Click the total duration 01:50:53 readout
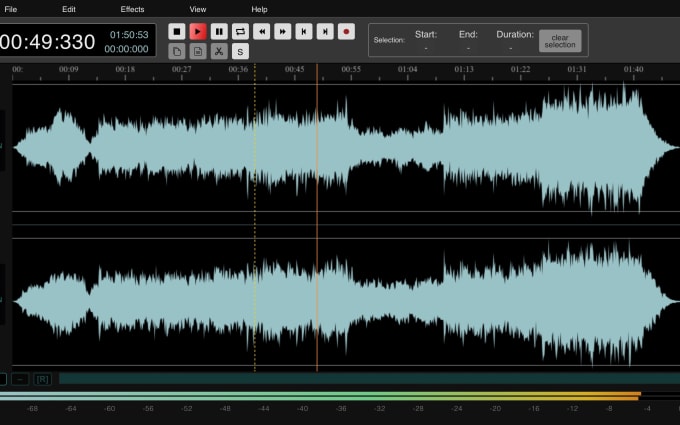The height and width of the screenshot is (425, 680). 129,35
